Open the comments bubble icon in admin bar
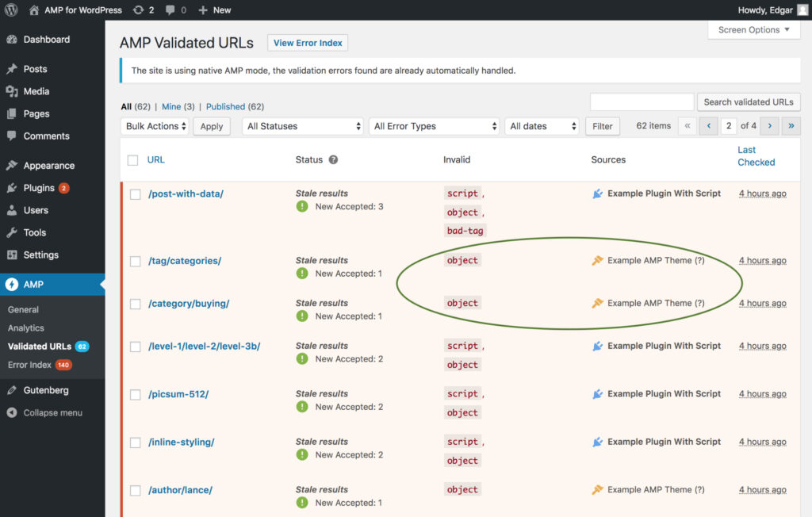The width and height of the screenshot is (812, 517). (170, 10)
